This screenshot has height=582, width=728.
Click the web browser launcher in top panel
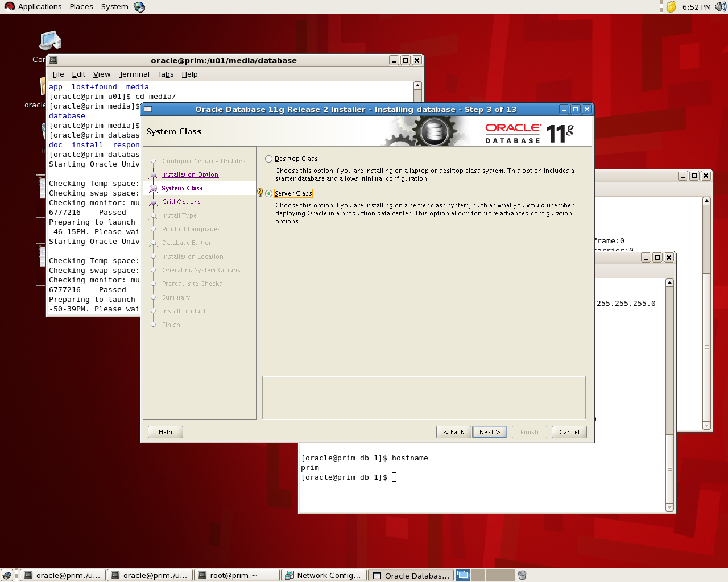click(139, 7)
